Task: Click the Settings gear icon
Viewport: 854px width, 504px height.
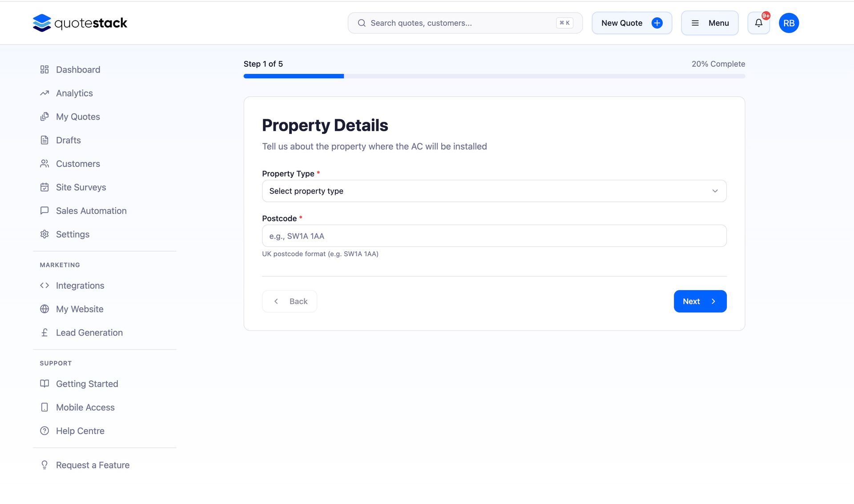Action: [x=44, y=234]
